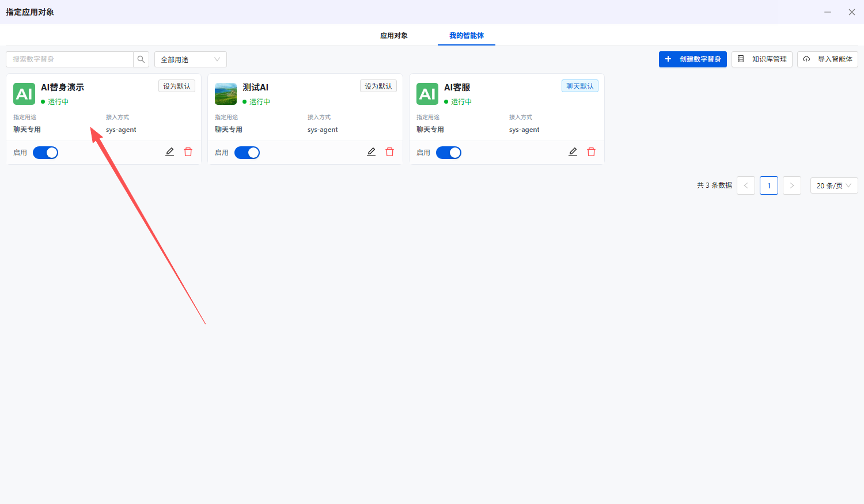Toggle the 测试AI enable switch
The width and height of the screenshot is (864, 504).
[247, 153]
